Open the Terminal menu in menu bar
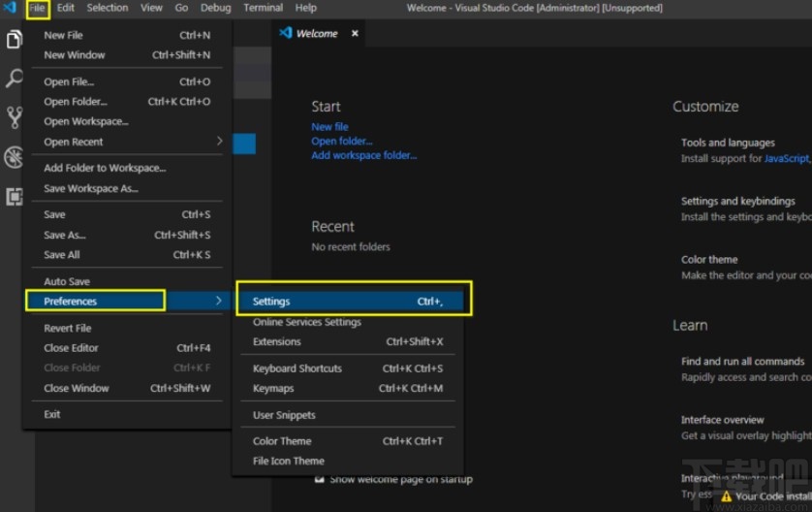The height and width of the screenshot is (512, 812). point(263,8)
